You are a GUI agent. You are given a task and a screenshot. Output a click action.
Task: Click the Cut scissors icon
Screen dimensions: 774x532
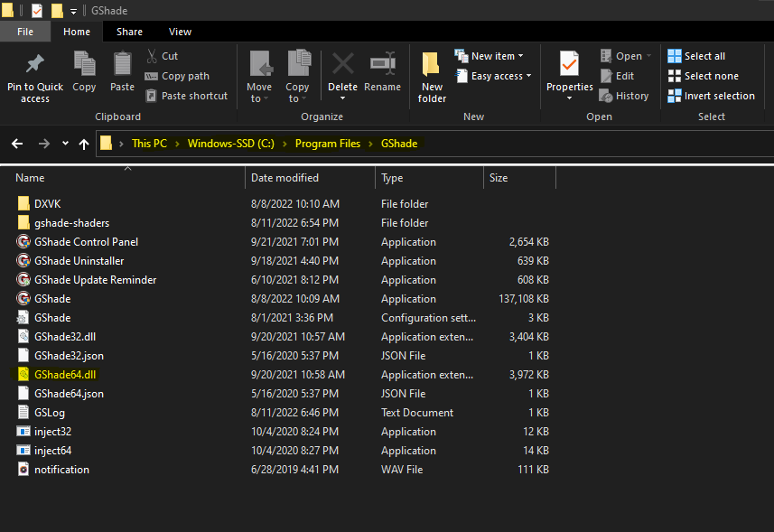coord(152,56)
